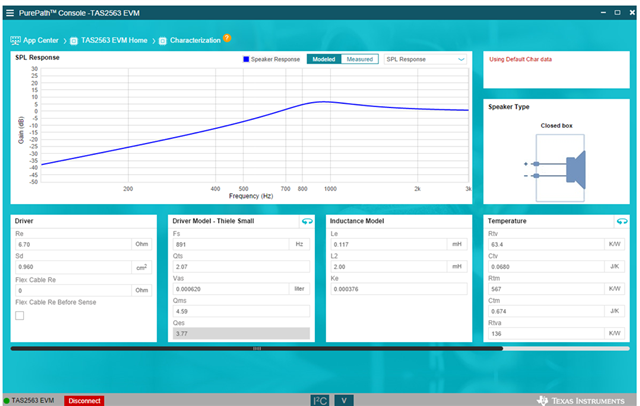Click the Disconnect button
Viewport: 640px width, 406px height.
[x=84, y=401]
